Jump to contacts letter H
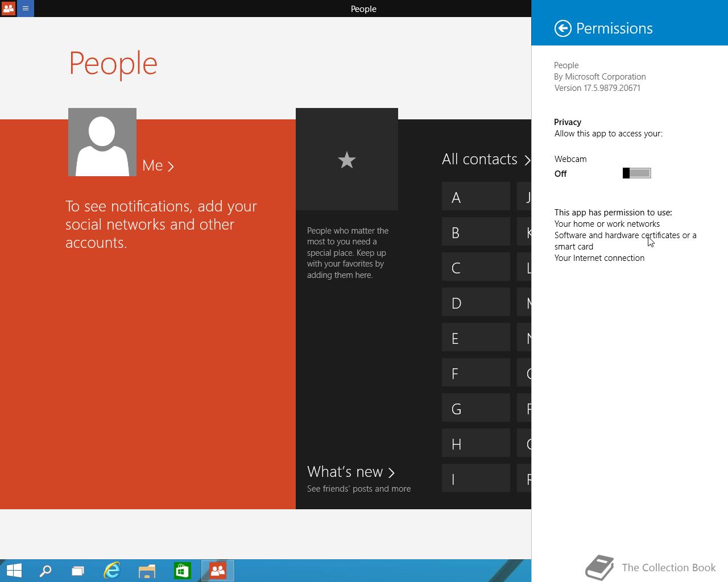The width and height of the screenshot is (728, 582). (476, 443)
